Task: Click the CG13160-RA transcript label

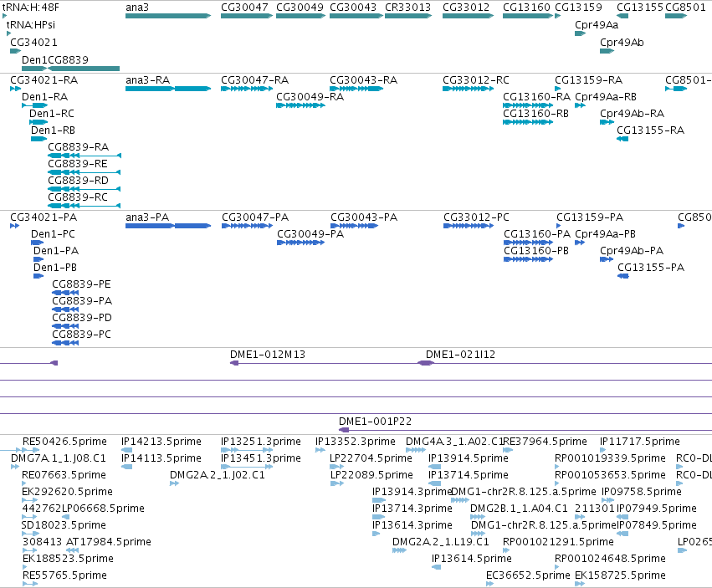Action: [x=537, y=97]
